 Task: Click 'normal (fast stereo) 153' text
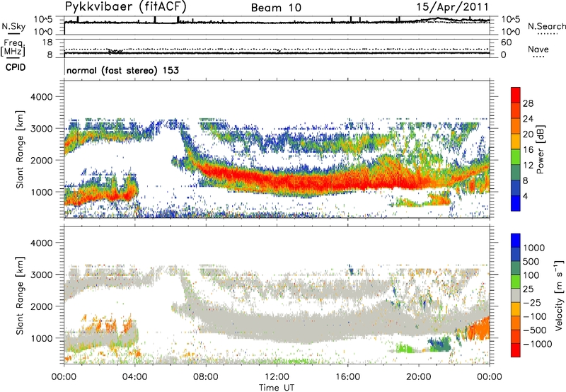(x=122, y=70)
